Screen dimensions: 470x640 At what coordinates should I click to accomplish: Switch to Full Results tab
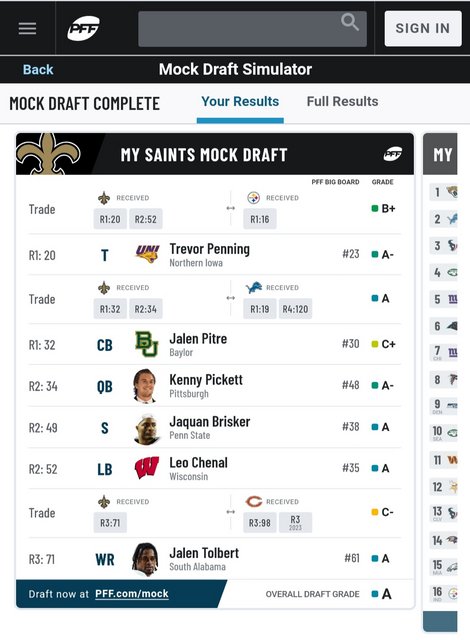pyautogui.click(x=342, y=101)
